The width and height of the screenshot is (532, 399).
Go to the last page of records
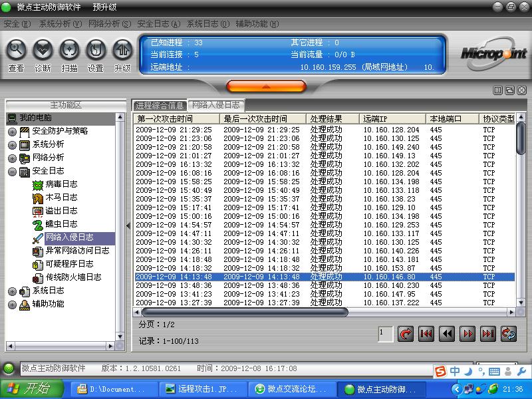(488, 334)
